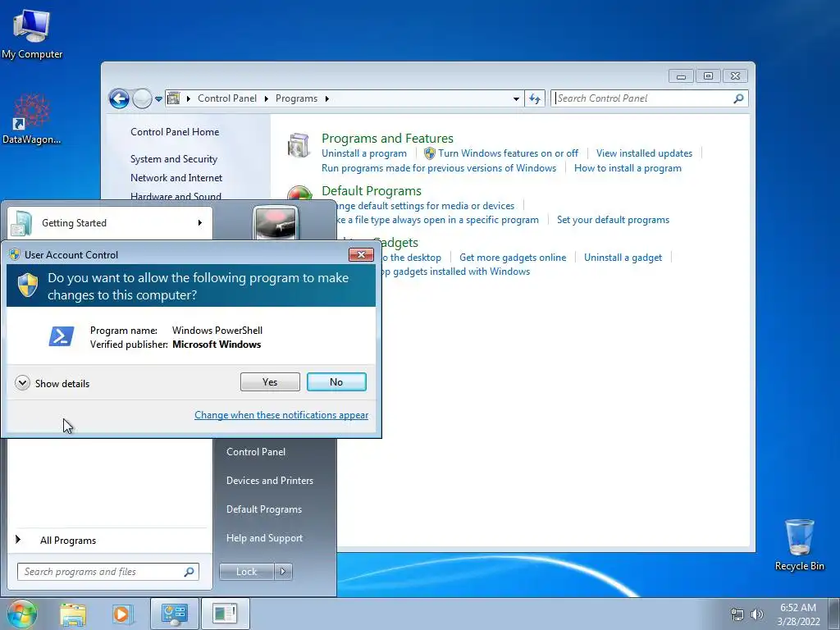Go to Control Panel Home
This screenshot has height=630, width=840.
[x=175, y=132]
